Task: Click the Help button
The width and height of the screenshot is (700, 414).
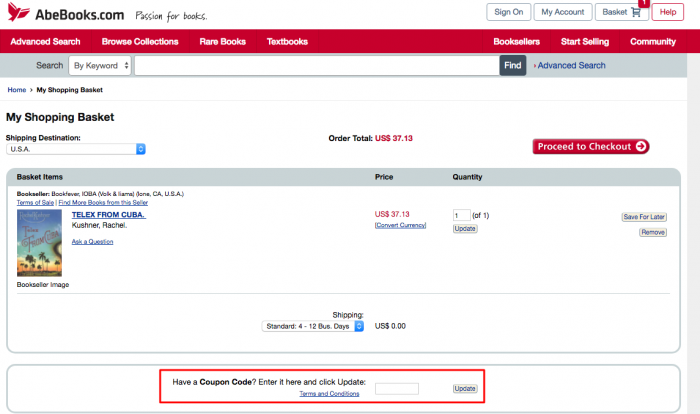Action: (668, 12)
